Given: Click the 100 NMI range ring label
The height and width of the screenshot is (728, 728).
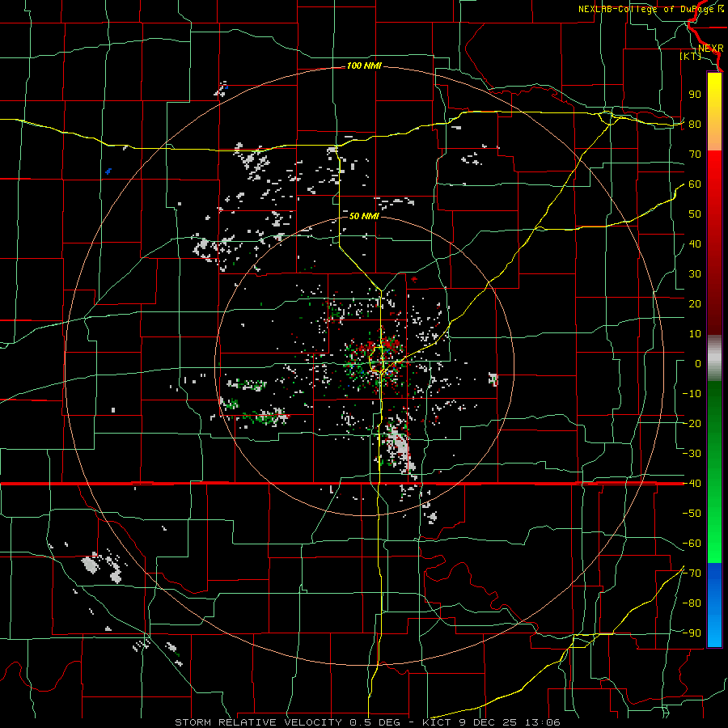Looking at the screenshot, I should (x=364, y=66).
